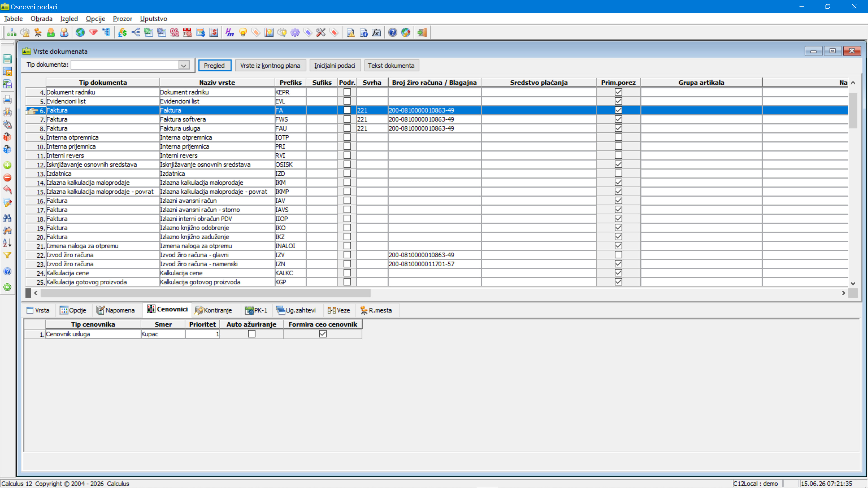Click the vertical scrollbar down arrow of the grid

coord(853,284)
